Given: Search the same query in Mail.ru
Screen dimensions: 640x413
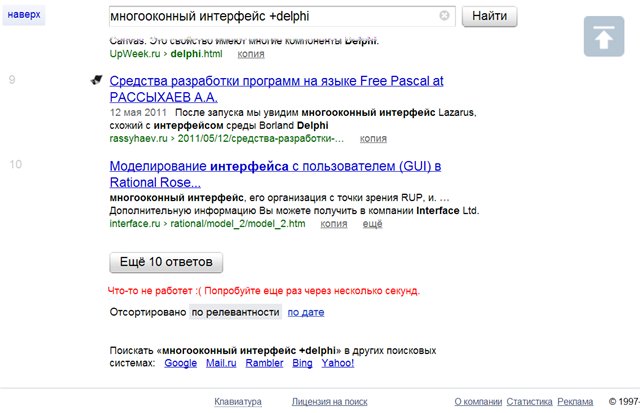Looking at the screenshot, I should [x=222, y=363].
